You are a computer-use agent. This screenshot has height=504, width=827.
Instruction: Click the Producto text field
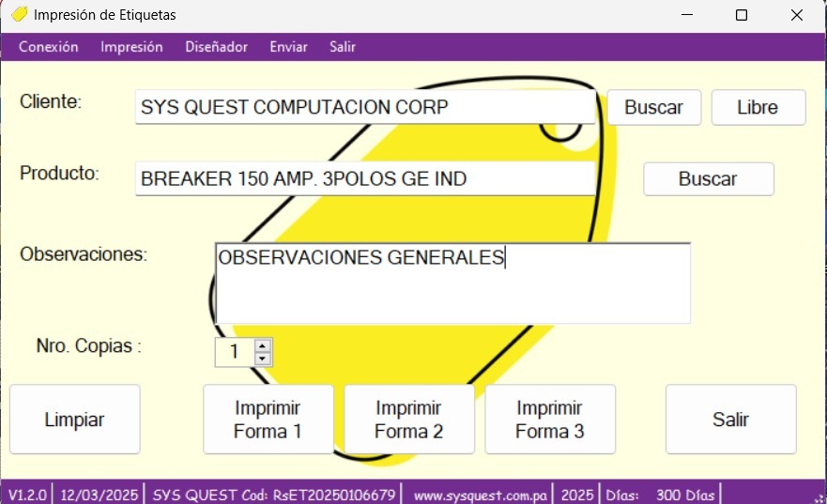click(364, 178)
